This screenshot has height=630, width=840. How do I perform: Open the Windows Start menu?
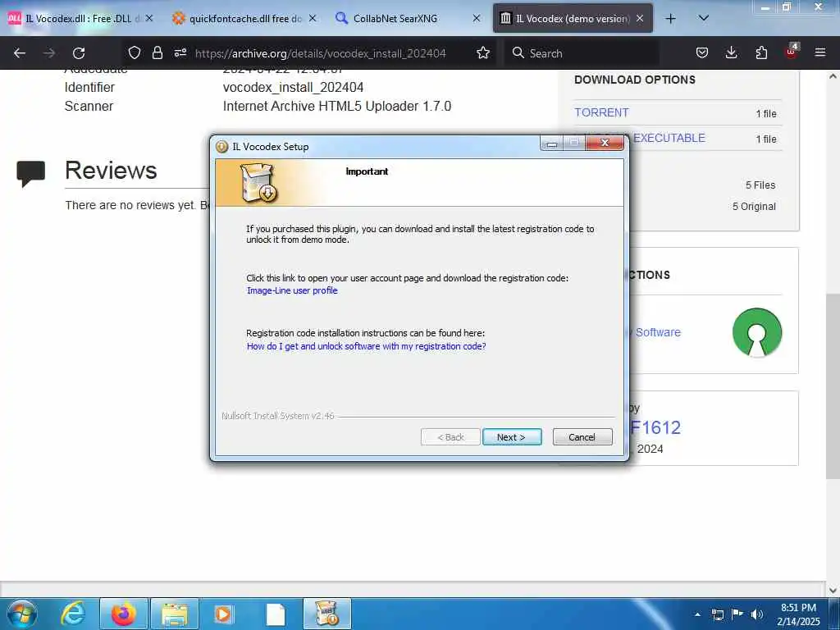click(x=21, y=614)
